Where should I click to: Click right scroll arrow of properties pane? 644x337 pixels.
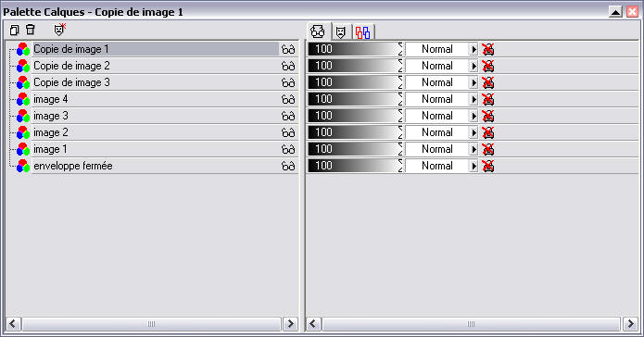(630, 323)
